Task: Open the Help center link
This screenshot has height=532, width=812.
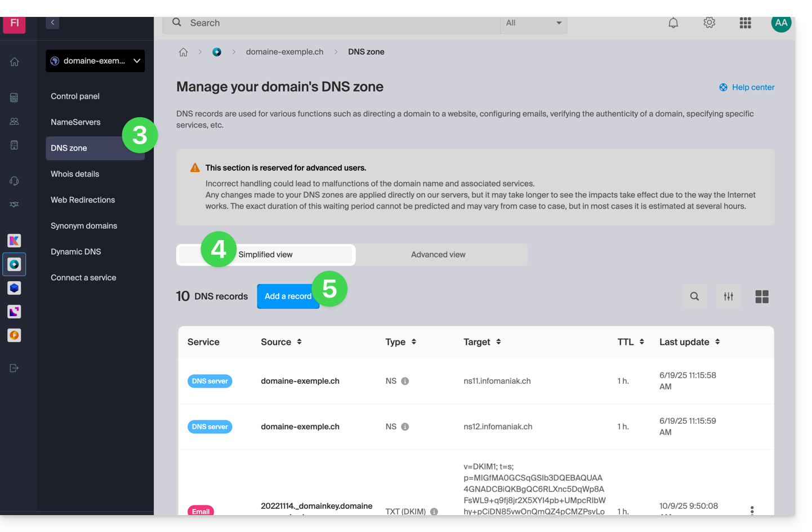Action: point(747,87)
